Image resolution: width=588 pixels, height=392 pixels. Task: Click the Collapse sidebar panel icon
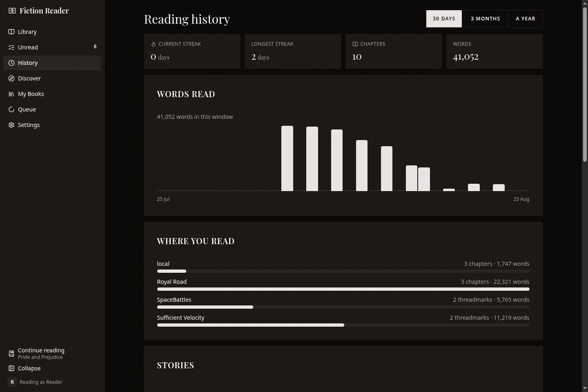(x=11, y=368)
